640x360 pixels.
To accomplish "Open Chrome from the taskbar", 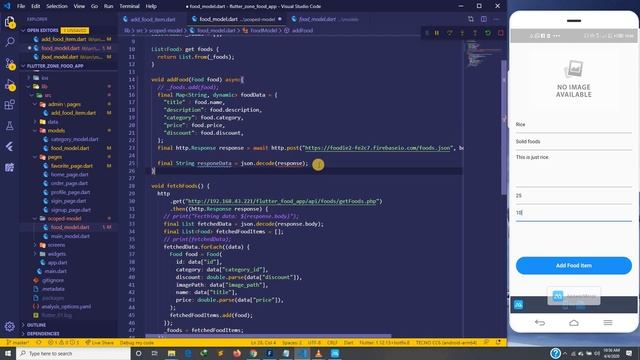I will [x=253, y=353].
